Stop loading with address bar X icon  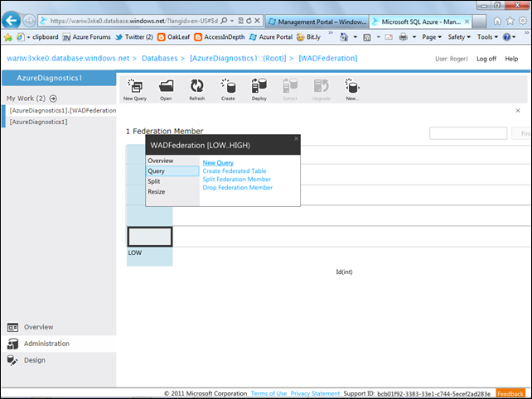point(258,21)
